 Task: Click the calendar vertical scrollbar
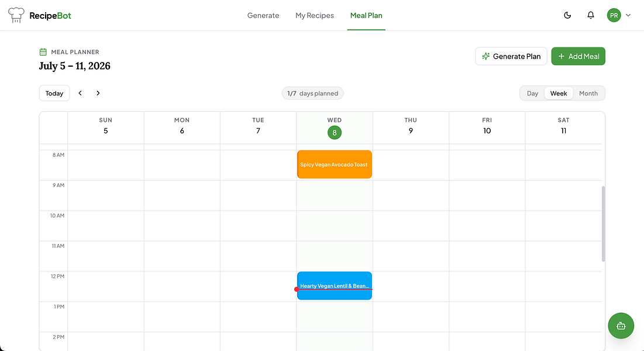603,224
